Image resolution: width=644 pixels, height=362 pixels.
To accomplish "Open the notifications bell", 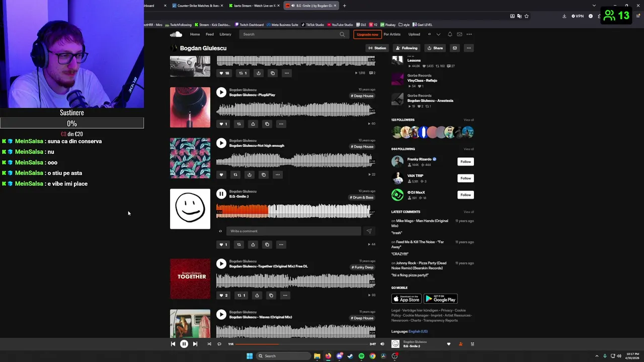I will click(450, 34).
